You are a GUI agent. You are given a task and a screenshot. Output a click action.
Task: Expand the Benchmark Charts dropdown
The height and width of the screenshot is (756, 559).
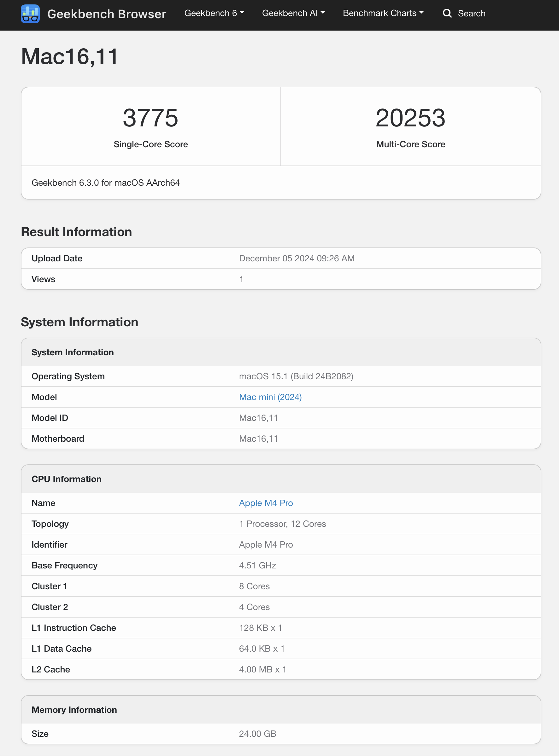pyautogui.click(x=383, y=13)
